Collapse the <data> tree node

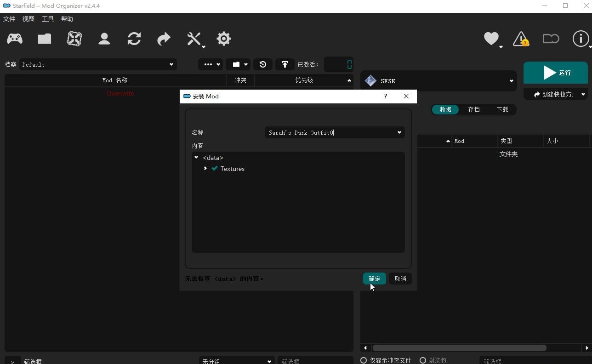coord(196,158)
